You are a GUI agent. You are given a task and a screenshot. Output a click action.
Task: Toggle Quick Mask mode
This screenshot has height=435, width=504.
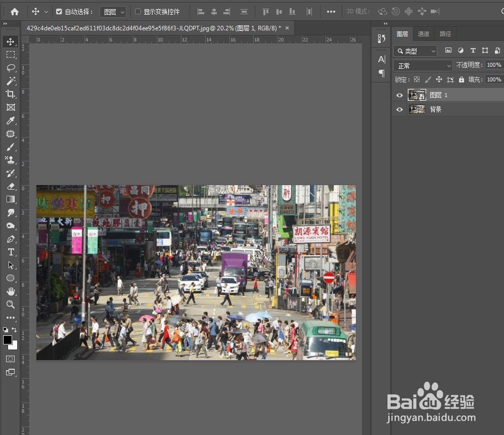pyautogui.click(x=10, y=359)
